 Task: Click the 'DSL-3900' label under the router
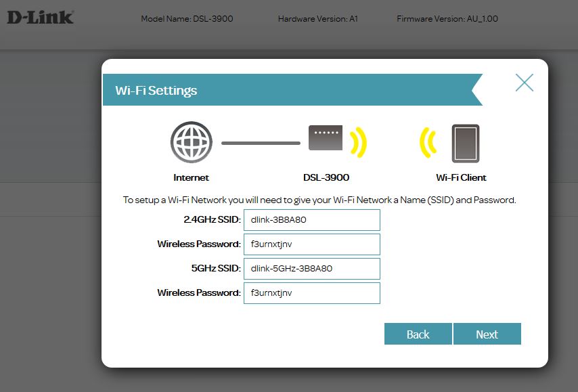(326, 178)
